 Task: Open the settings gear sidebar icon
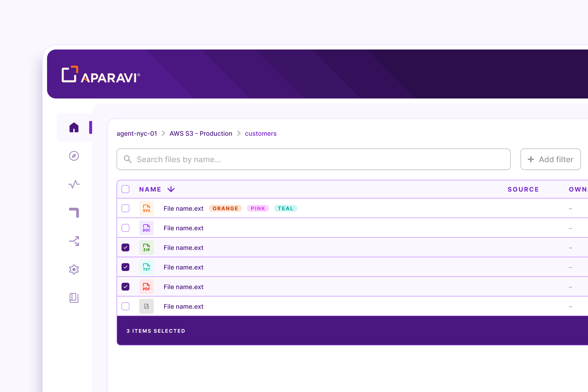[x=74, y=269]
